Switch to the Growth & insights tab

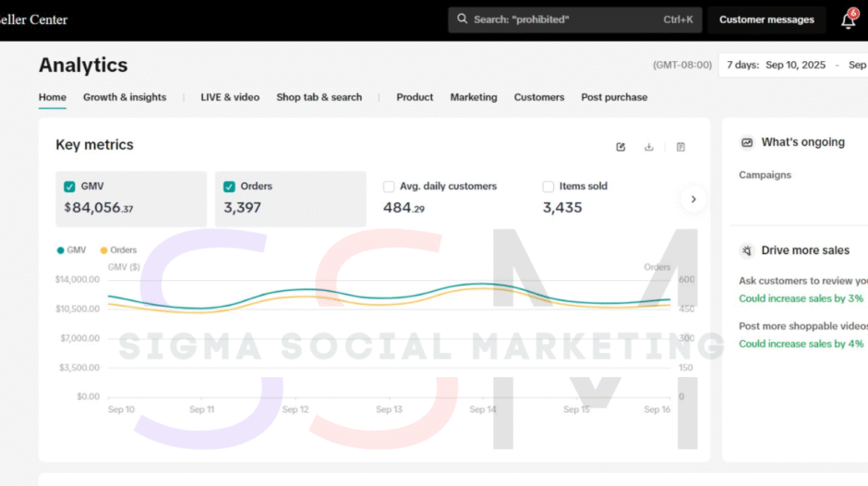[125, 97]
